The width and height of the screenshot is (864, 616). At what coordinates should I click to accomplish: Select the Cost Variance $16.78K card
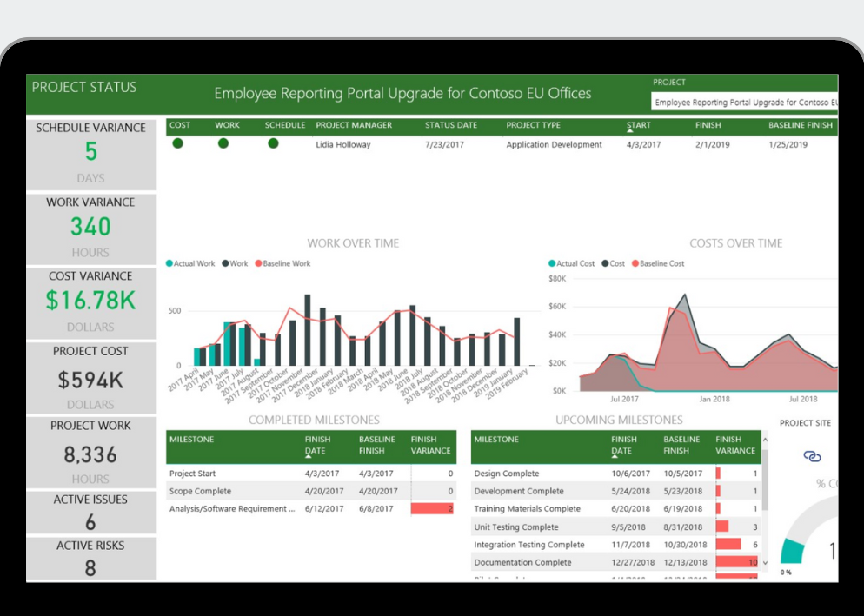click(91, 303)
